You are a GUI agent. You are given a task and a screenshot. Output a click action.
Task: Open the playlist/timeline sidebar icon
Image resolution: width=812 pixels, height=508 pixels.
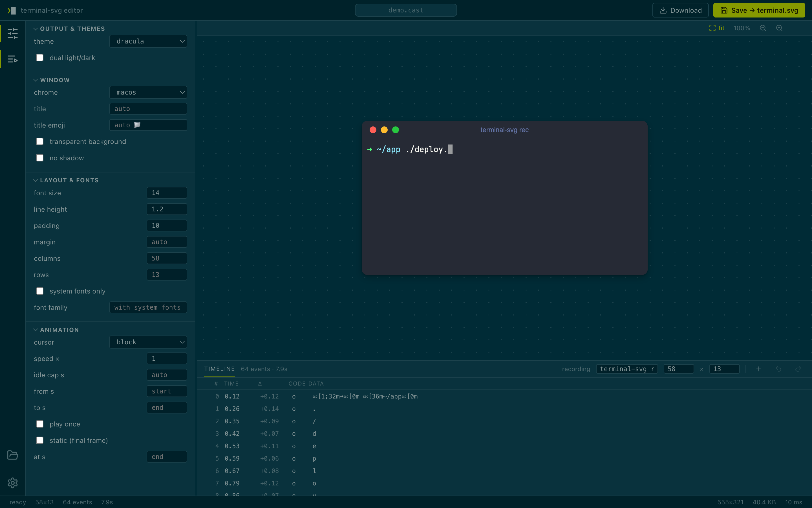tap(12, 59)
